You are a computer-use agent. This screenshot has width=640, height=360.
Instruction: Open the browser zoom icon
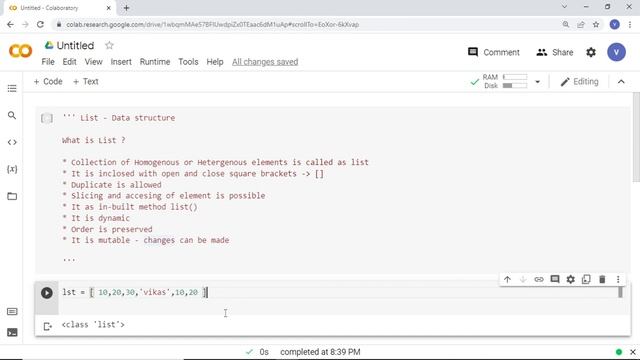[x=566, y=24]
